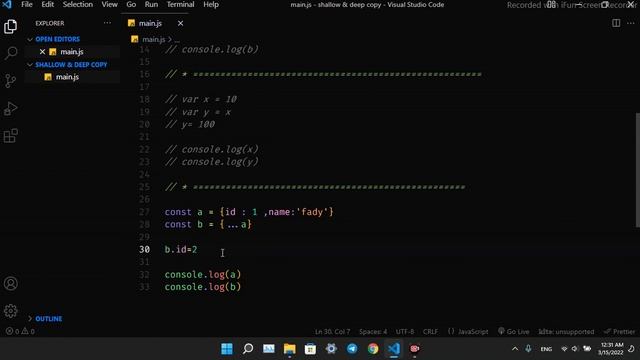Click the UTF-8 encoding indicator

[x=405, y=331]
